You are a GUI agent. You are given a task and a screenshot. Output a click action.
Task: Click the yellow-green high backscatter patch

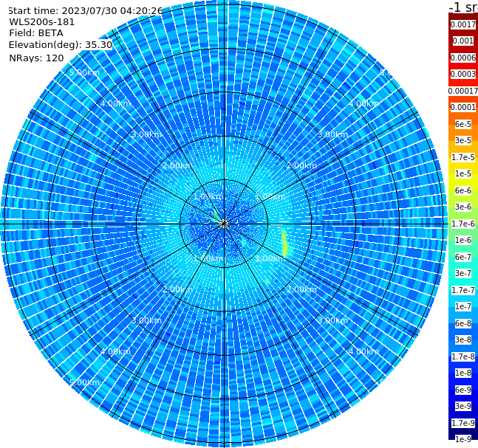pos(284,243)
